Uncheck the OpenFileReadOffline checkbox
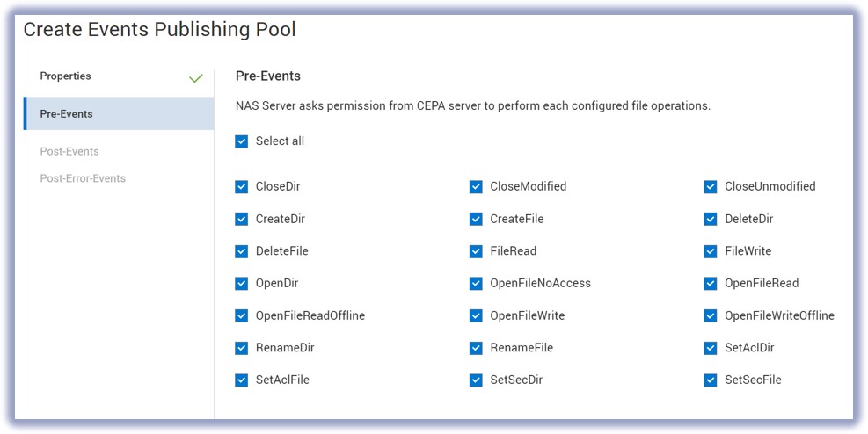Viewport: 868px width, 434px height. (x=242, y=316)
